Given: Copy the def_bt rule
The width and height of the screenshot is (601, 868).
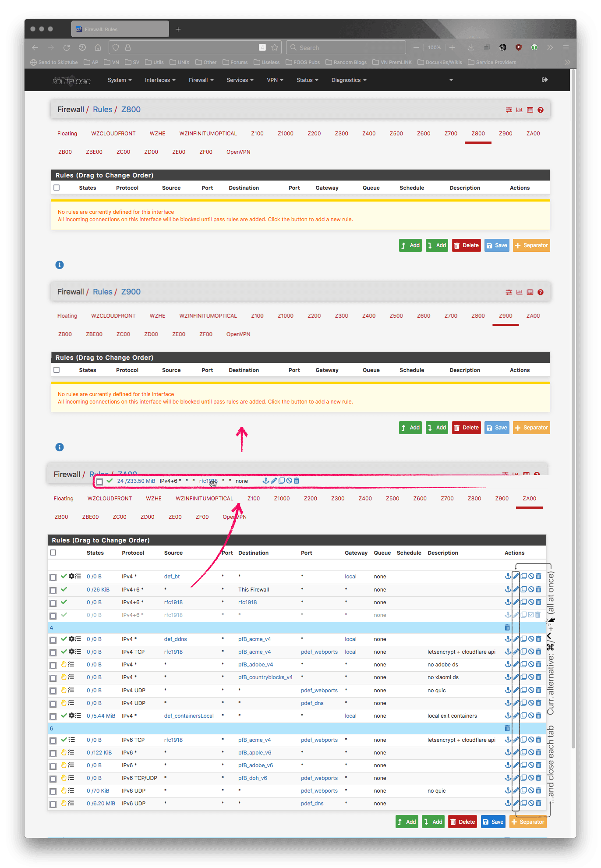Looking at the screenshot, I should click(523, 576).
